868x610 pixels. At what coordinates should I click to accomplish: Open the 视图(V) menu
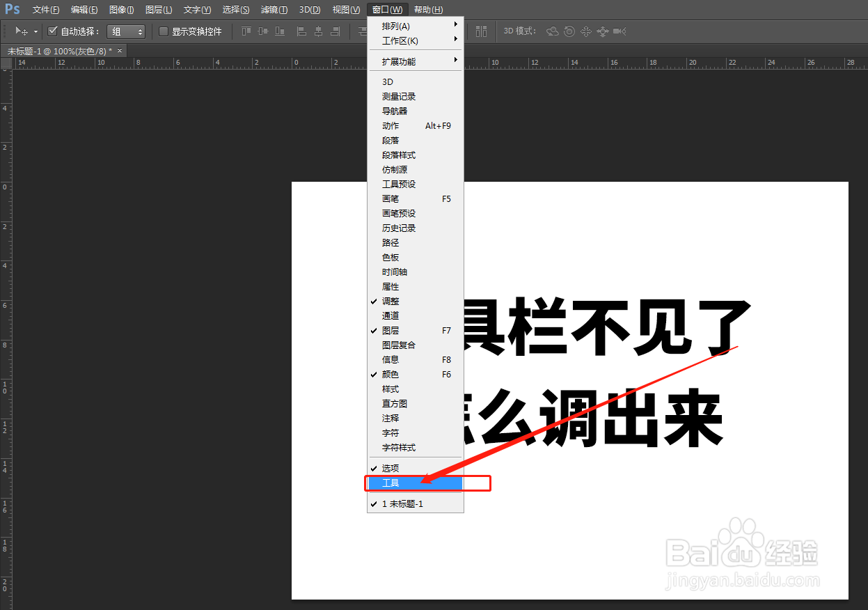346,10
